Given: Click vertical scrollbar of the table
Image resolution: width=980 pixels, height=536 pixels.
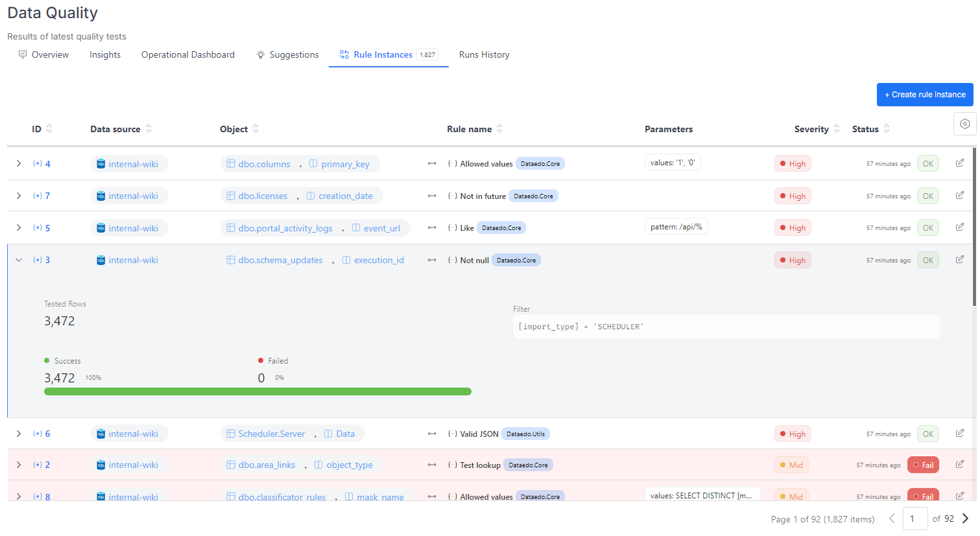Looking at the screenshot, I should tap(974, 227).
